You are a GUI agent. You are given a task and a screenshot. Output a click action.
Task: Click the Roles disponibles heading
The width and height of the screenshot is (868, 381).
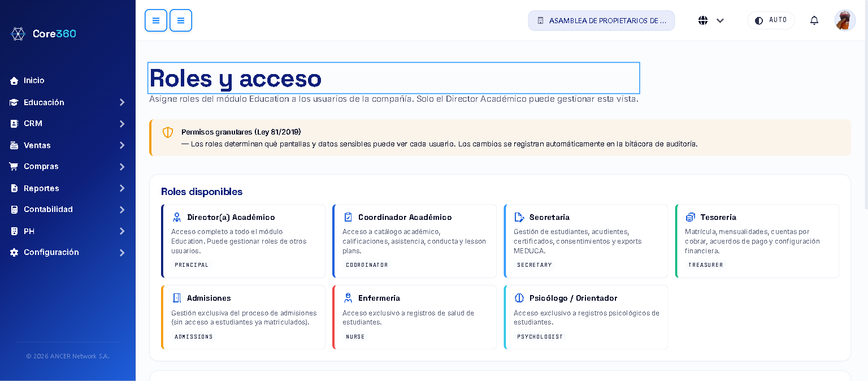(202, 192)
